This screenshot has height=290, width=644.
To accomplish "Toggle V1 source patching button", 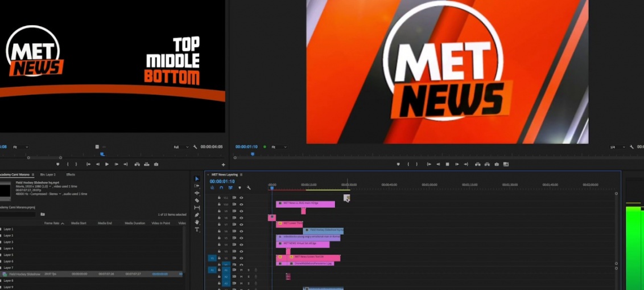I will [212, 258].
